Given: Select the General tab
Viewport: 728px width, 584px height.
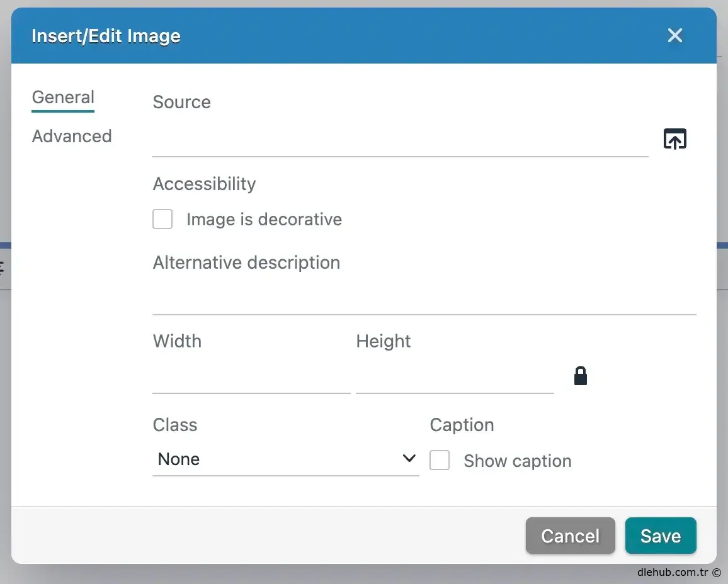Looking at the screenshot, I should [x=63, y=98].
